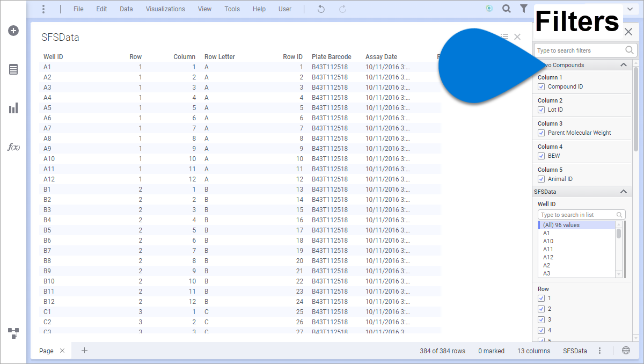Uncheck Row filter value 2
Image resolution: width=644 pixels, height=364 pixels.
click(x=541, y=309)
